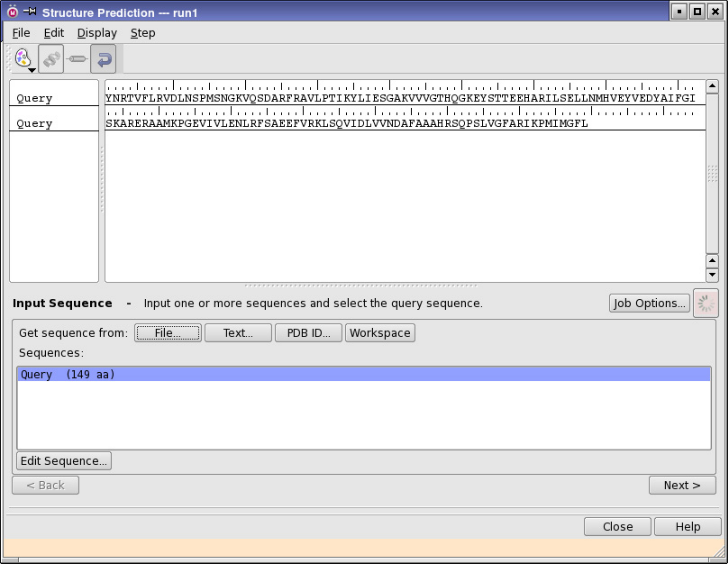Click the second Query label in name pane
The image size is (728, 564).
click(34, 123)
